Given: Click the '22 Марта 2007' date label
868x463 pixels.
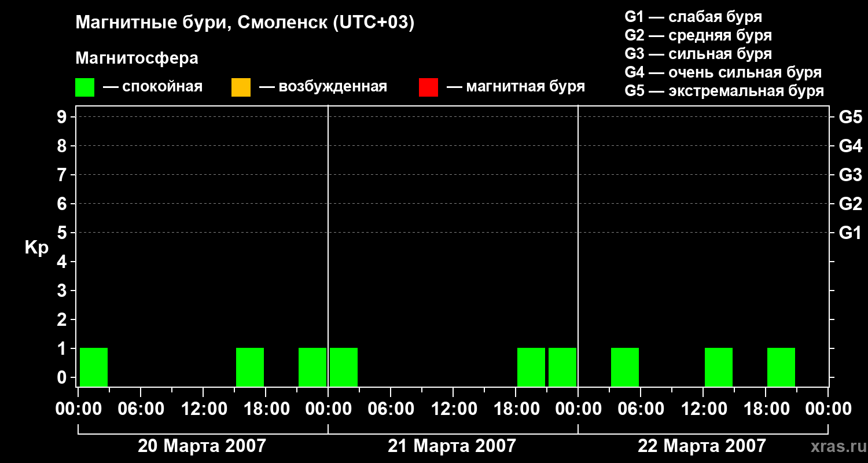Looking at the screenshot, I should [702, 446].
